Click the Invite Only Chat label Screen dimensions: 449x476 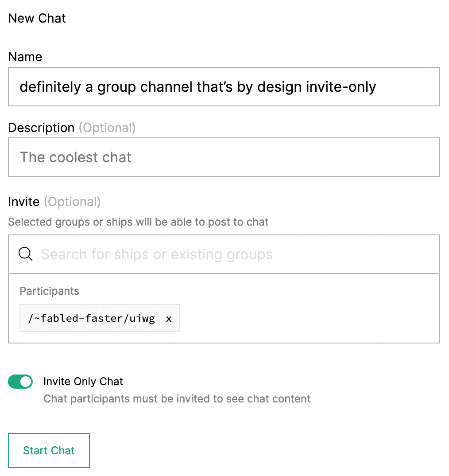point(83,381)
